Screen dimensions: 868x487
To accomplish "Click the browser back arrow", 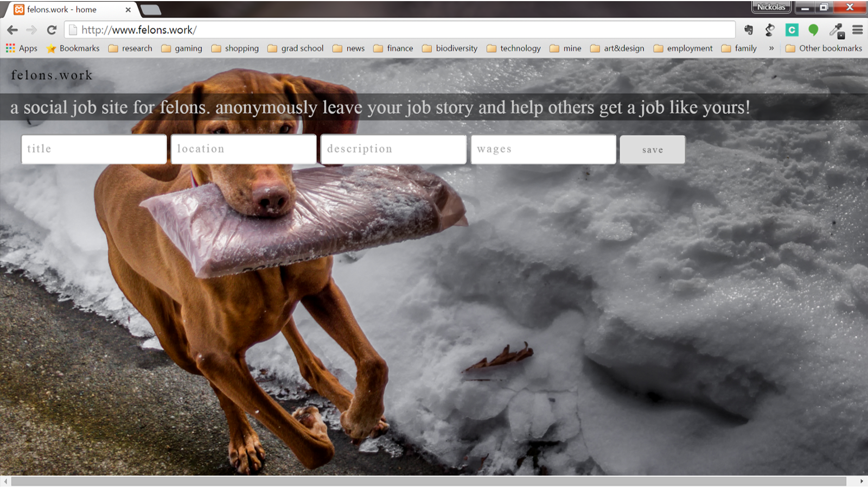I will coord(12,30).
